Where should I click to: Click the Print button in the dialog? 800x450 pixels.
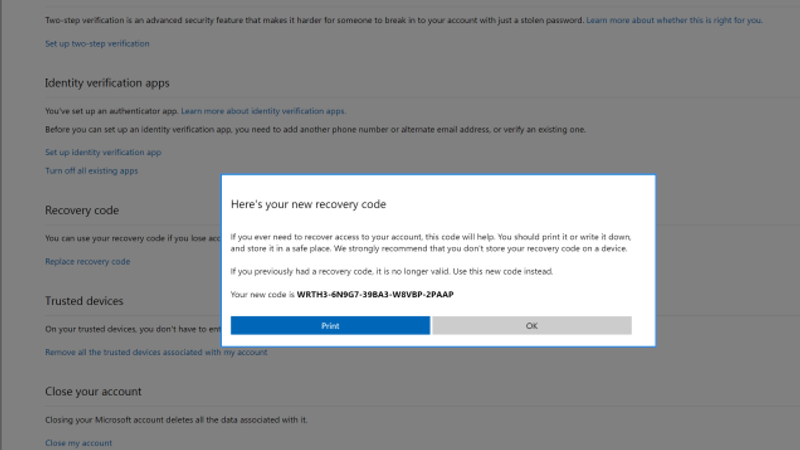[330, 325]
